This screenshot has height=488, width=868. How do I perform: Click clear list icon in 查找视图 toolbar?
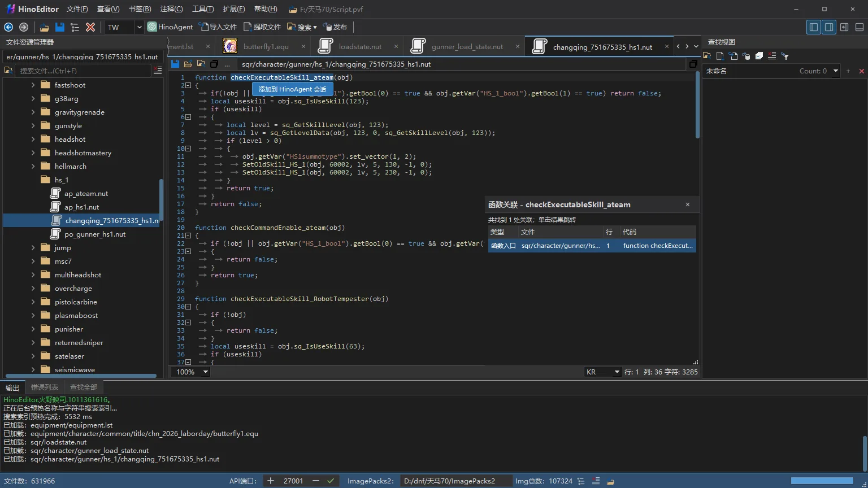(x=772, y=56)
